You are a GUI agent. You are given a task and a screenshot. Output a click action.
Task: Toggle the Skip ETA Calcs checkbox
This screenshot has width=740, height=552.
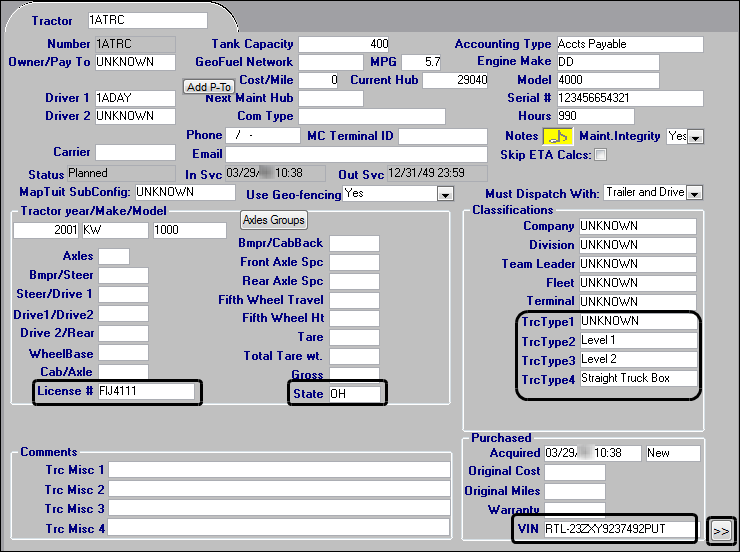point(600,155)
